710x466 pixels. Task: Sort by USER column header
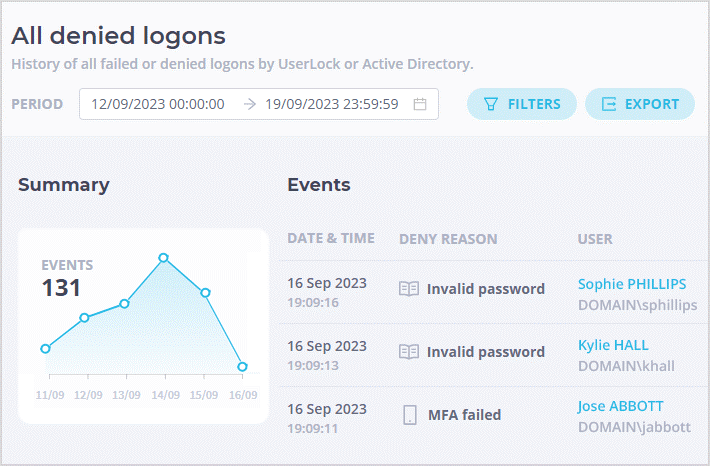pos(595,239)
